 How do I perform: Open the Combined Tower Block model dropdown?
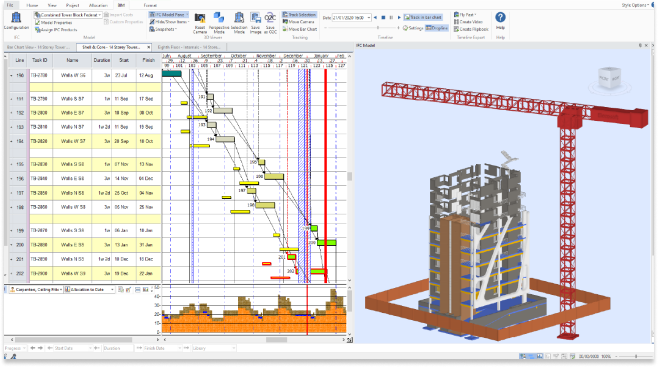pos(68,15)
